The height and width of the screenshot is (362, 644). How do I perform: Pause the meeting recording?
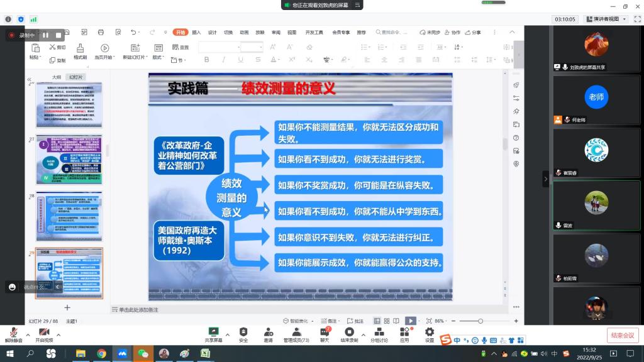[x=46, y=35]
